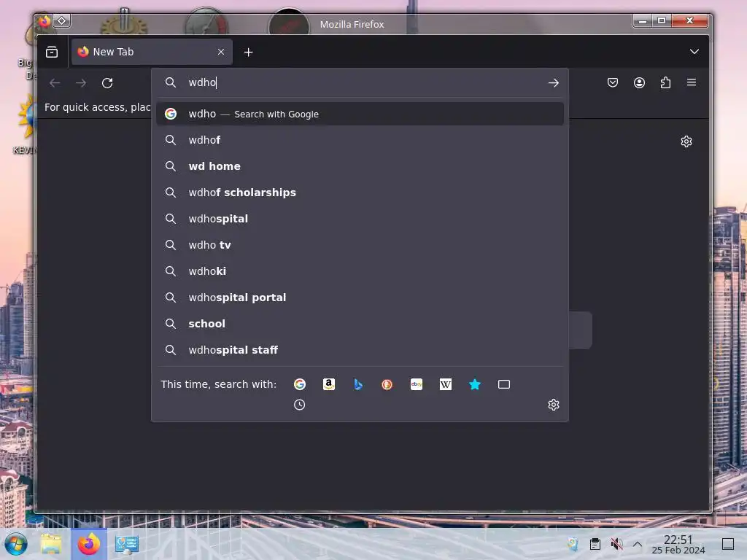
Task: Choose the 'wdhof' suggestion
Action: coord(360,140)
